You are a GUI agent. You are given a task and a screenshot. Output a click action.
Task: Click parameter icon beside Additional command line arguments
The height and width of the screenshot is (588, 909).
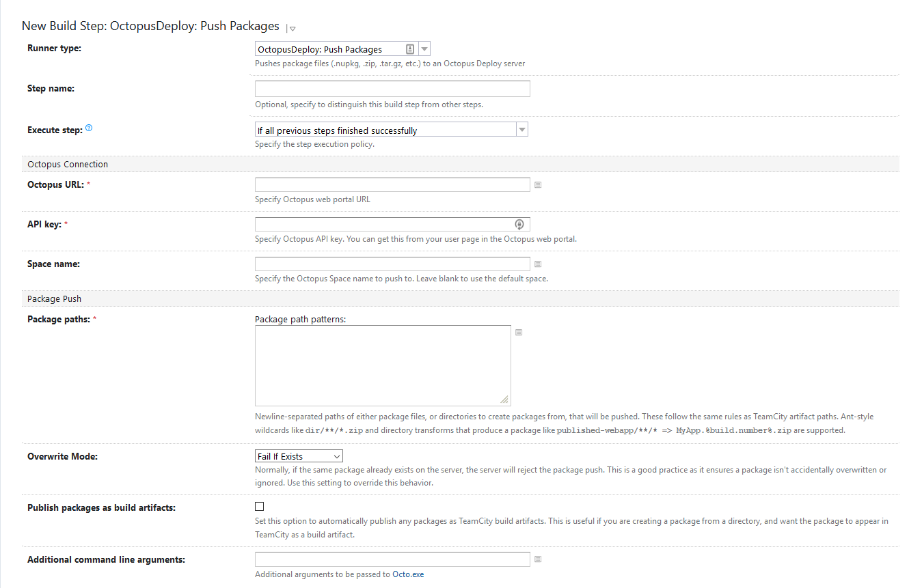(538, 559)
